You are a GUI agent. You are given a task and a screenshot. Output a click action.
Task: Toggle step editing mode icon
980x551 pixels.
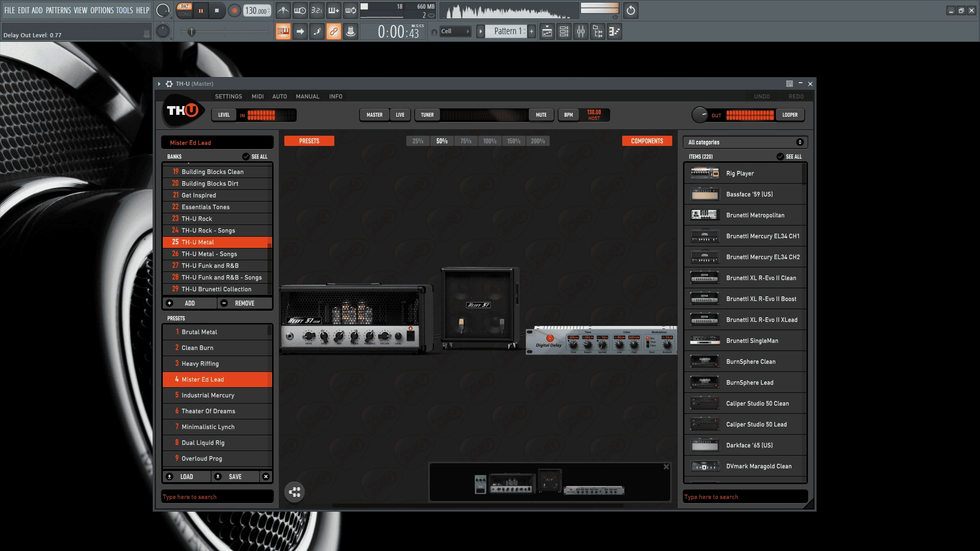point(317,32)
